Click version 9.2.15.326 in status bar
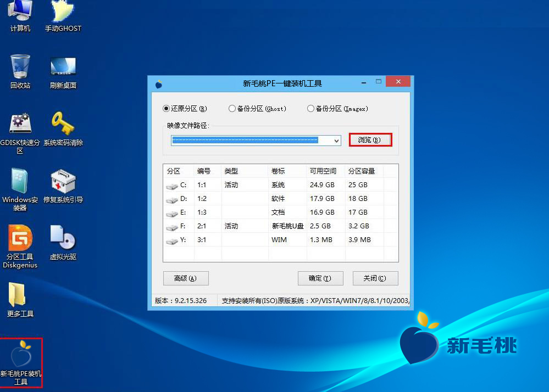 tap(181, 301)
